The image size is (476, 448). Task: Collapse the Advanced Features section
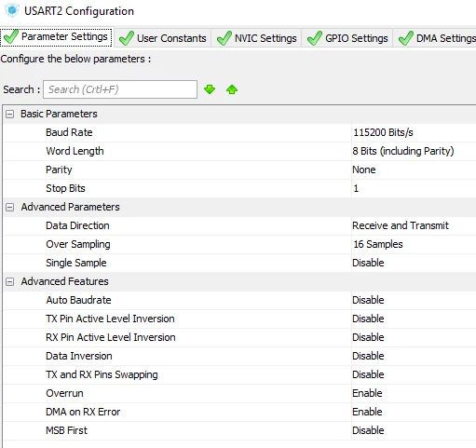(x=10, y=281)
